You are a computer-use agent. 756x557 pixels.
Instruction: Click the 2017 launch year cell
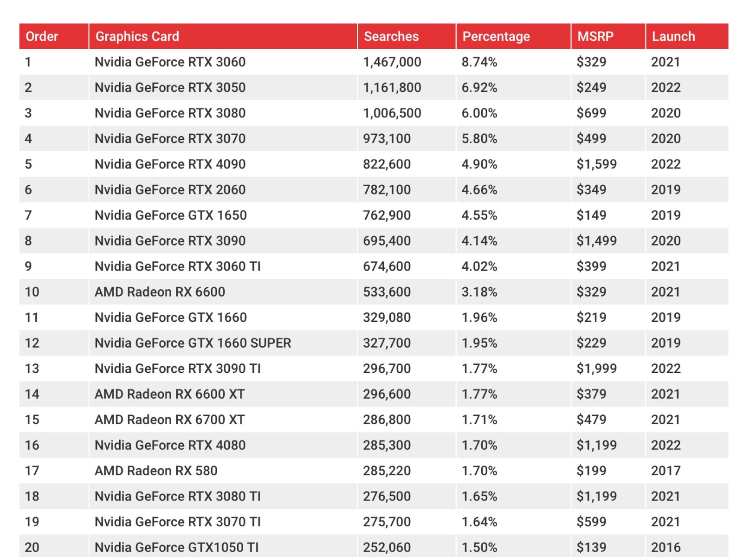(666, 470)
